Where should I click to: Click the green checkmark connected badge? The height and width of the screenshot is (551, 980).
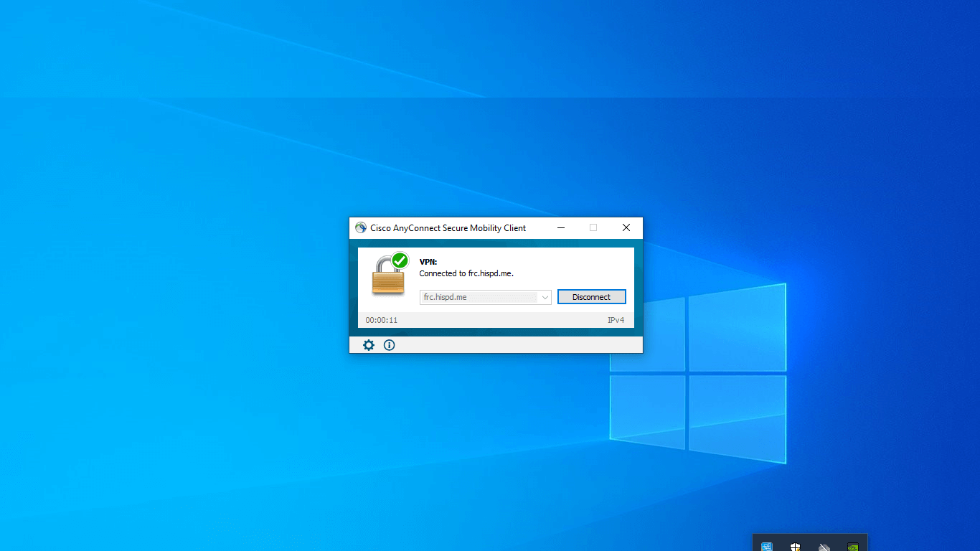pos(400,260)
